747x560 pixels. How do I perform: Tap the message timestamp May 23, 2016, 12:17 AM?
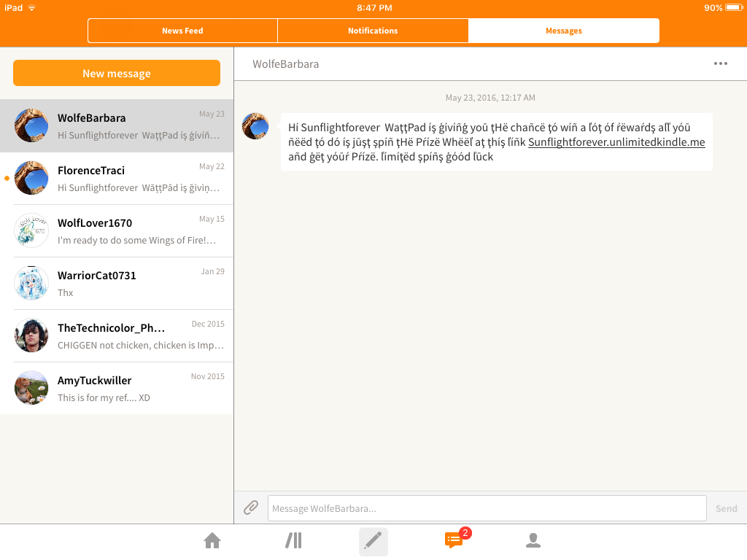tap(490, 98)
